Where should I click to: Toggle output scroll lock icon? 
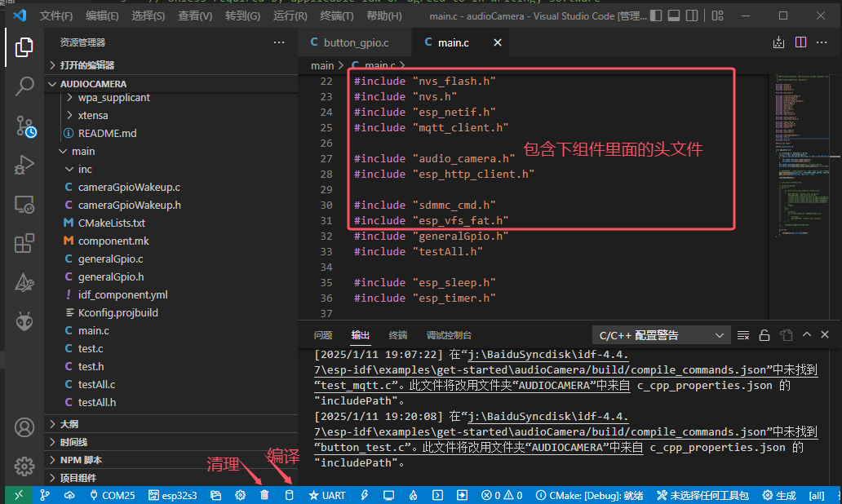tap(764, 335)
